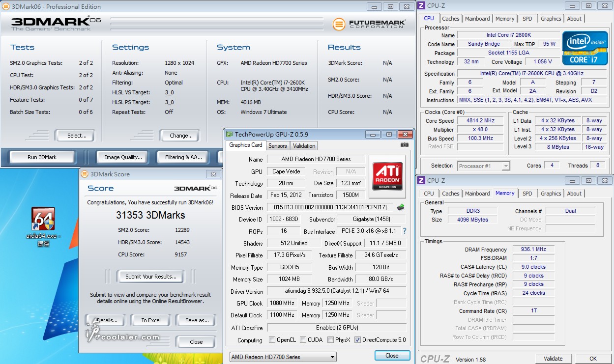Switch to the Sensors tab in GPU-Z

point(277,146)
